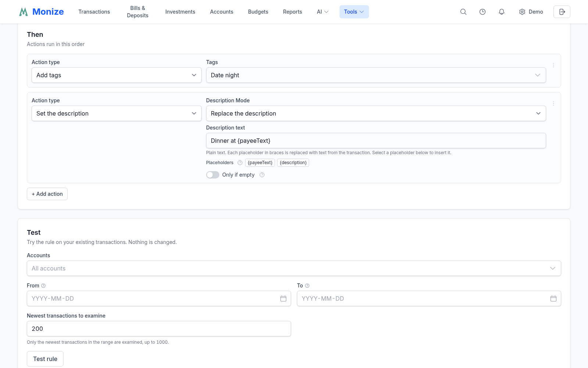This screenshot has height=368, width=588.
Task: Show help icon next to Placeholders
Action: pyautogui.click(x=240, y=163)
